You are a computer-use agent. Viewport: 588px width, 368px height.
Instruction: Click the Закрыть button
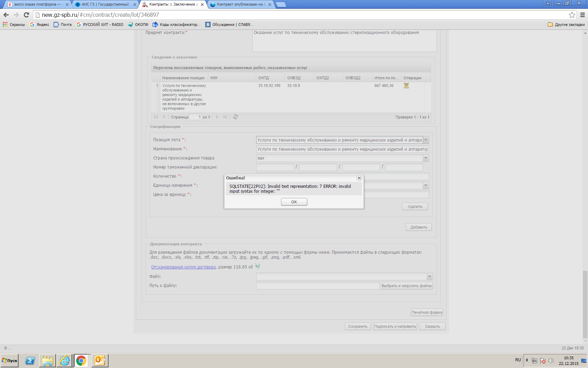432,326
